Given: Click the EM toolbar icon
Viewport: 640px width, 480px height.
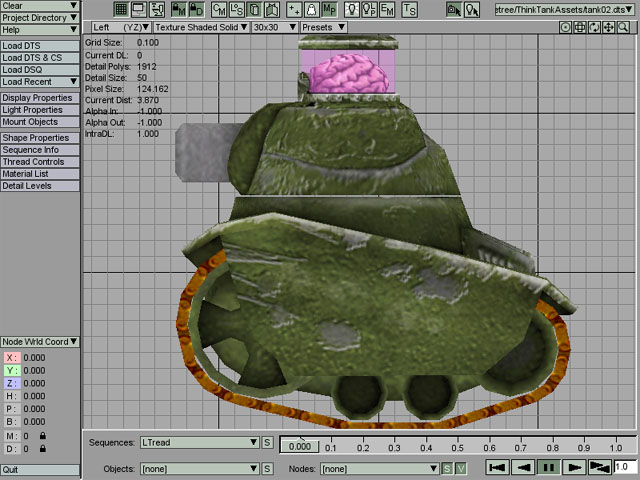Looking at the screenshot, I should (x=387, y=9).
